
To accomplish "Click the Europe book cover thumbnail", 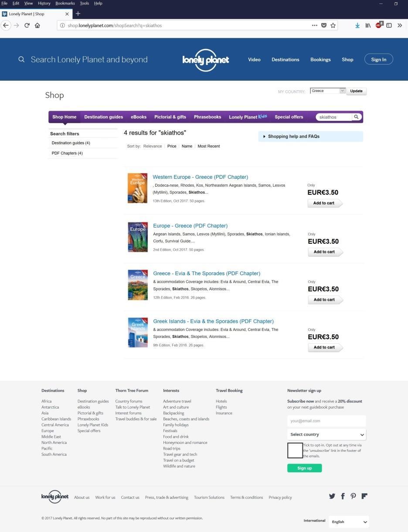I will pos(138,237).
